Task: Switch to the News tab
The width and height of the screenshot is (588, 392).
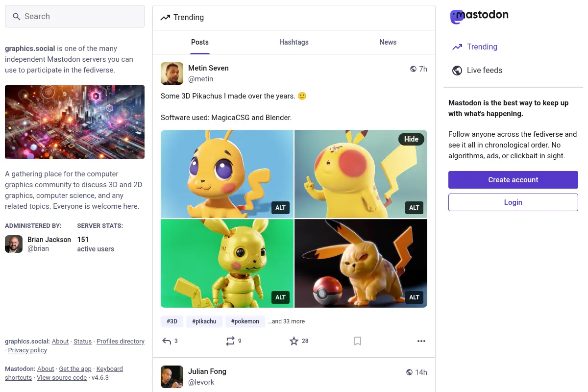Action: click(388, 42)
